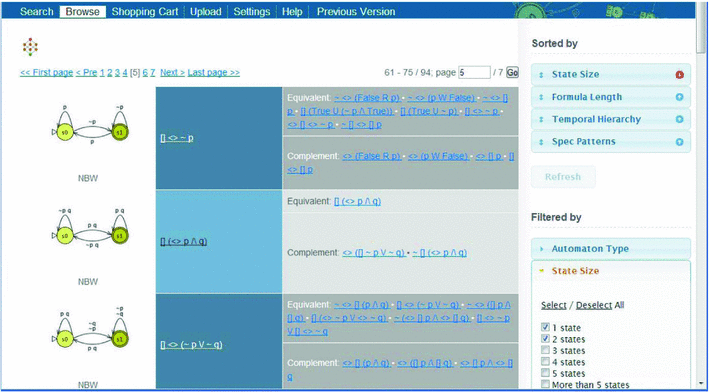Uncheck the 2 states checkbox
This screenshot has width=710, height=392.
coord(545,339)
